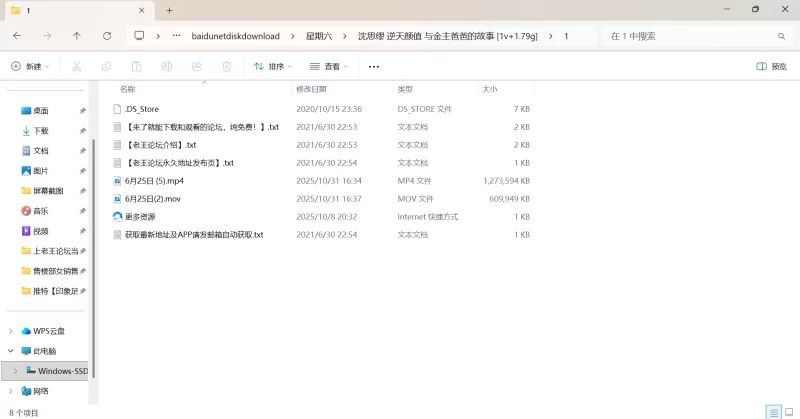This screenshot has width=800, height=419.
Task: Select the .DS_Store file
Action: (x=142, y=109)
